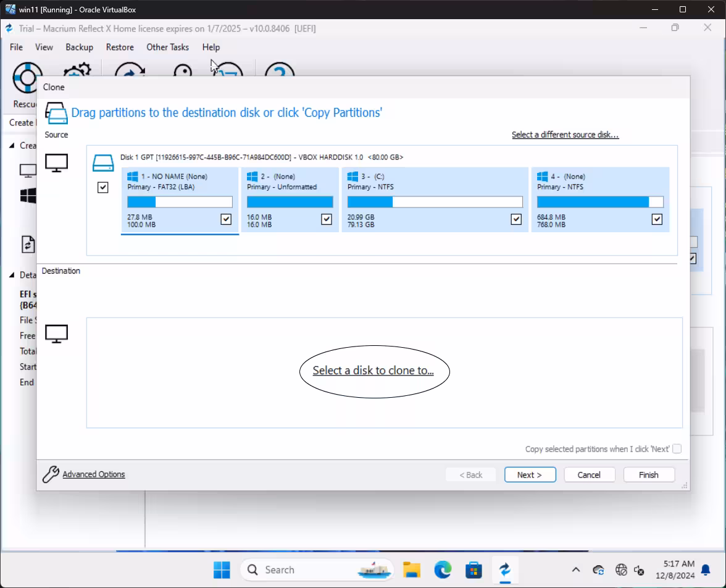Uncheck partition 1 NO NAME FAT32 checkbox

pyautogui.click(x=226, y=219)
